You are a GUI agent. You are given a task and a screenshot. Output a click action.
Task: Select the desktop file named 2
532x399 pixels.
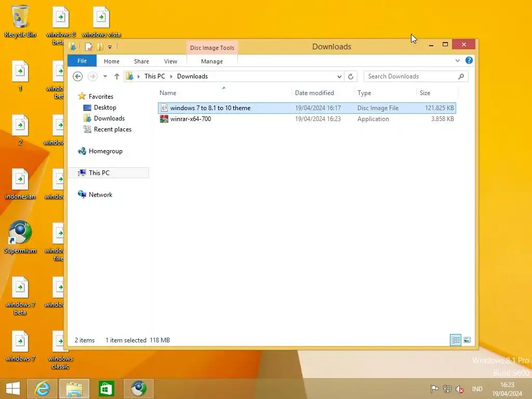click(20, 129)
